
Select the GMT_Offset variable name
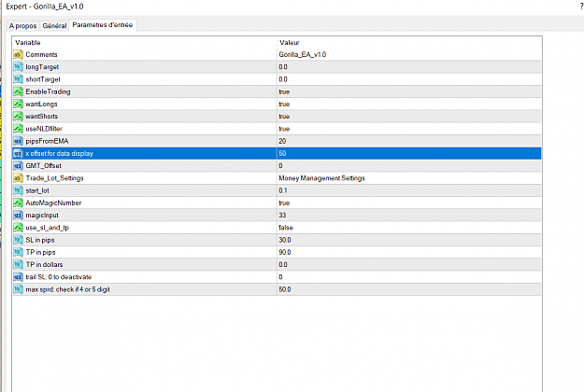coord(43,165)
